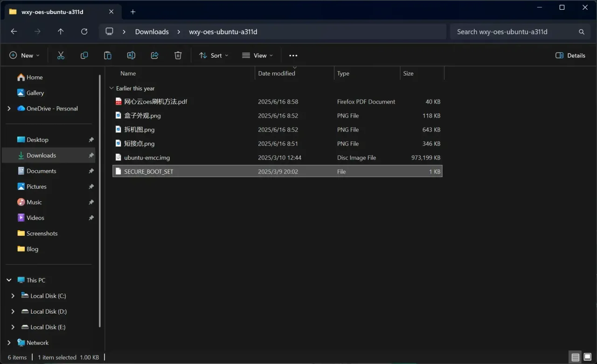Viewport: 597px width, 364px height.
Task: Collapse the This PC tree node
Action: 9,280
